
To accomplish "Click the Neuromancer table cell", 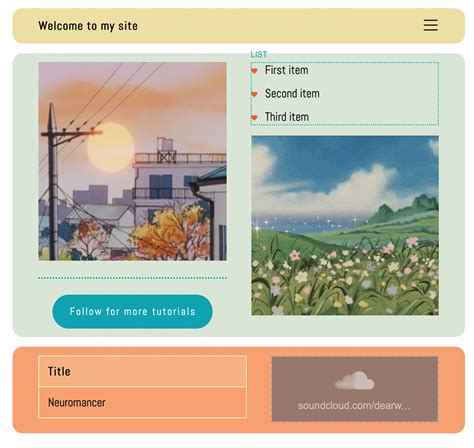I will (x=143, y=402).
